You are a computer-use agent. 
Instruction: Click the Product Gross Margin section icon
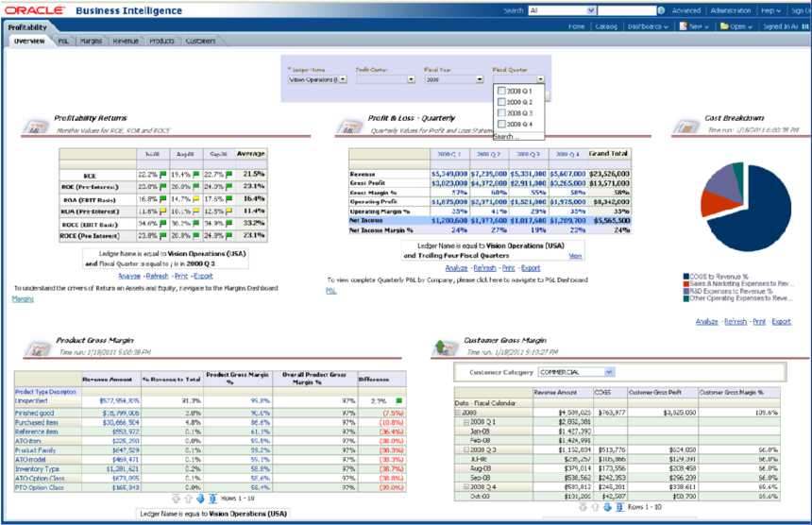coord(37,347)
